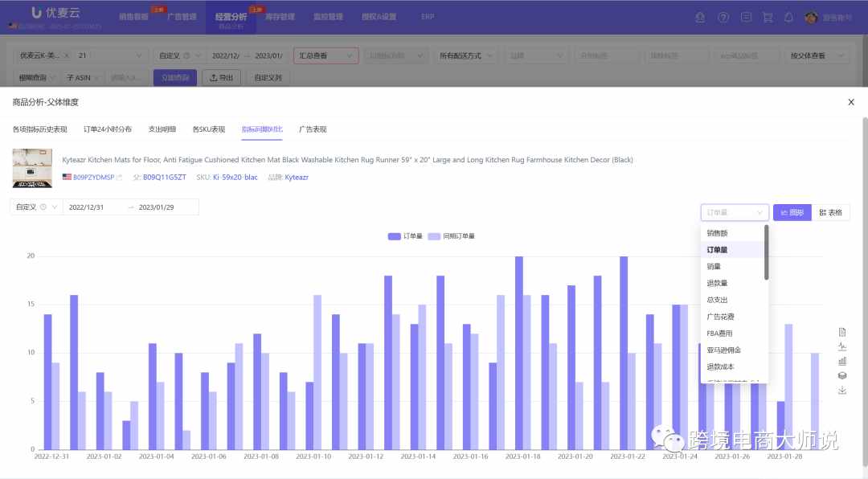Expand the 按父体查看 dropdown
868x479 pixels.
point(817,55)
